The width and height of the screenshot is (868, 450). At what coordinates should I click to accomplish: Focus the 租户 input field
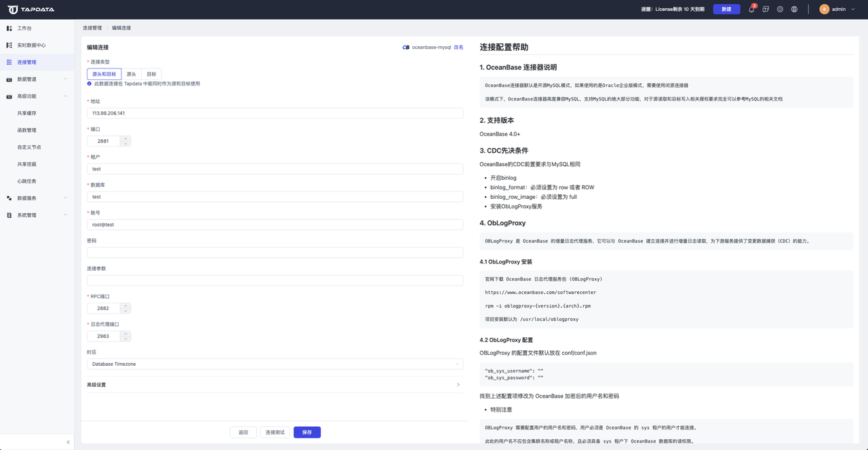point(275,169)
